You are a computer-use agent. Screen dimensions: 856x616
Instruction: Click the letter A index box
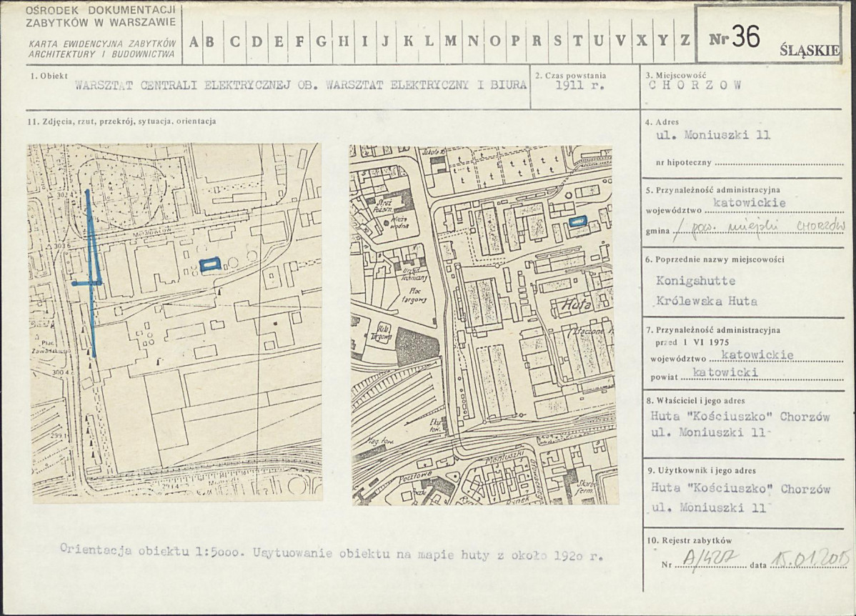pyautogui.click(x=193, y=41)
